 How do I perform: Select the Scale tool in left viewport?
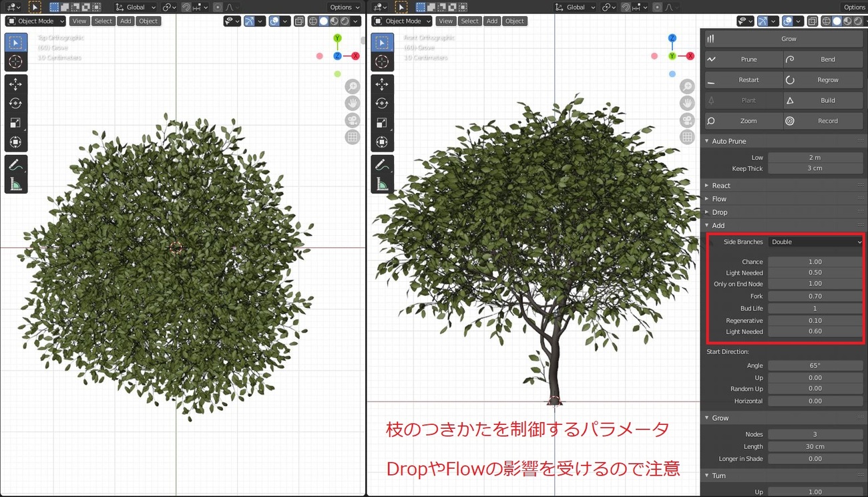[16, 123]
